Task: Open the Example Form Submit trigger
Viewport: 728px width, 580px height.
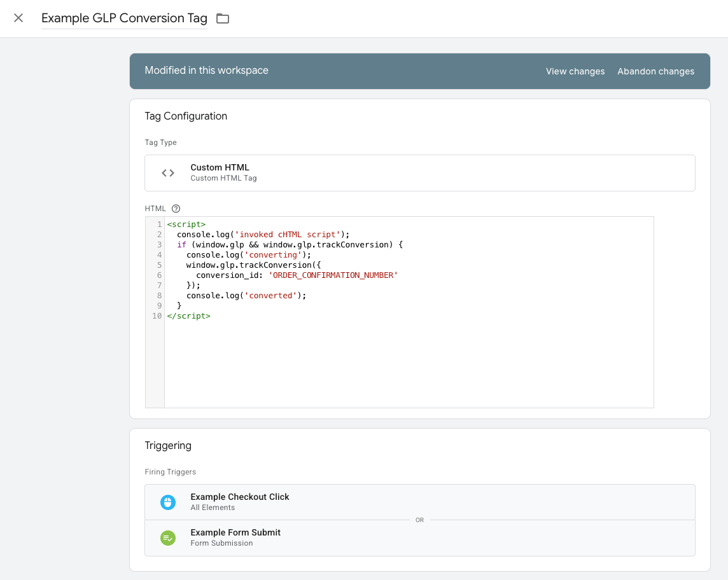Action: [235, 533]
